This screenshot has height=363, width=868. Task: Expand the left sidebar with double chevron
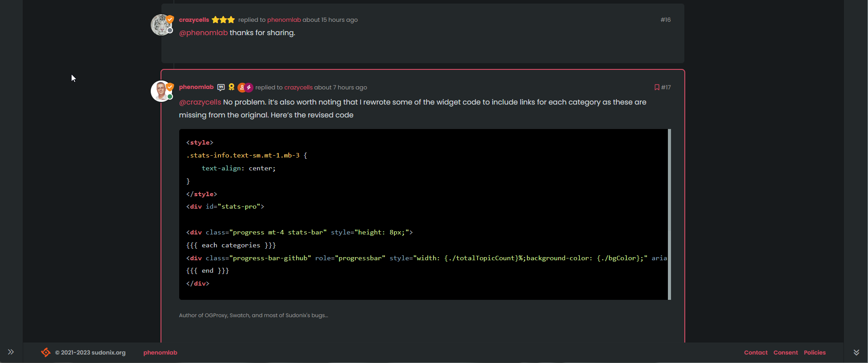click(11, 352)
